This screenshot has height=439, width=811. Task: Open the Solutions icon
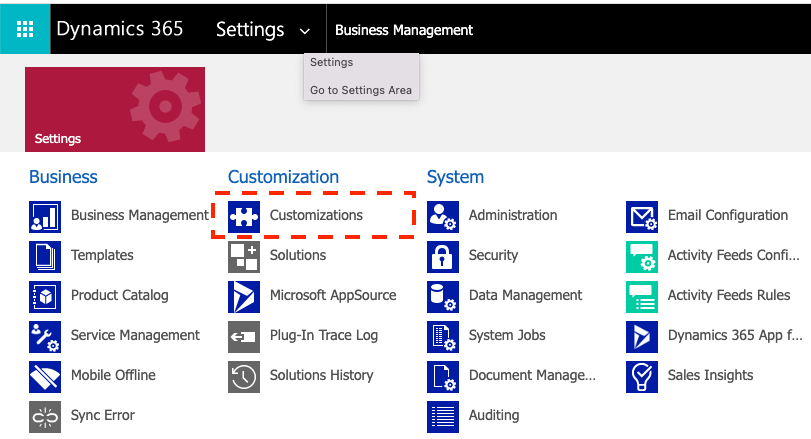point(244,256)
